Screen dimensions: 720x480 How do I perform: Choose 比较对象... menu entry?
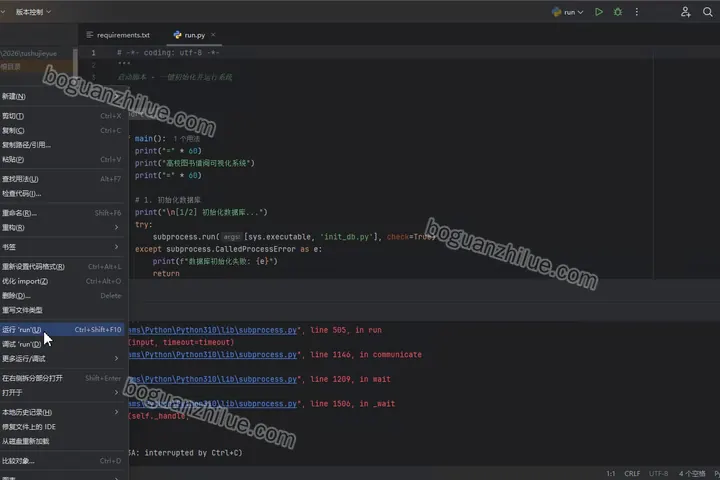coord(62,461)
